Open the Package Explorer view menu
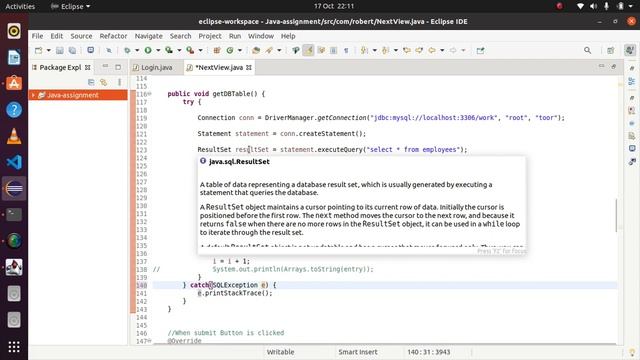Viewport: 640px width, 360px height. (x=119, y=82)
